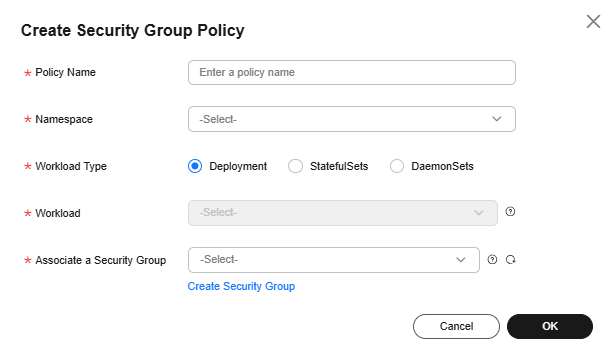Select the Deployment workload type
Image resolution: width=616 pixels, height=360 pixels.
point(195,166)
